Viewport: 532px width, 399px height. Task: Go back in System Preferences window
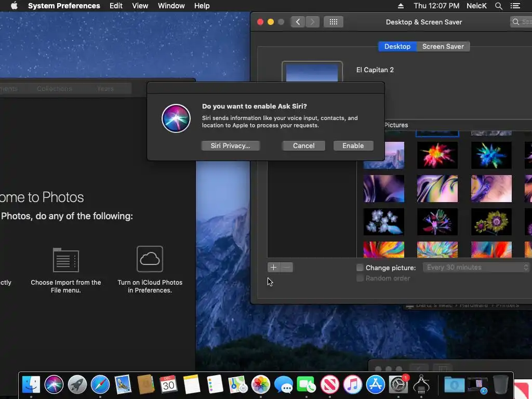point(298,22)
